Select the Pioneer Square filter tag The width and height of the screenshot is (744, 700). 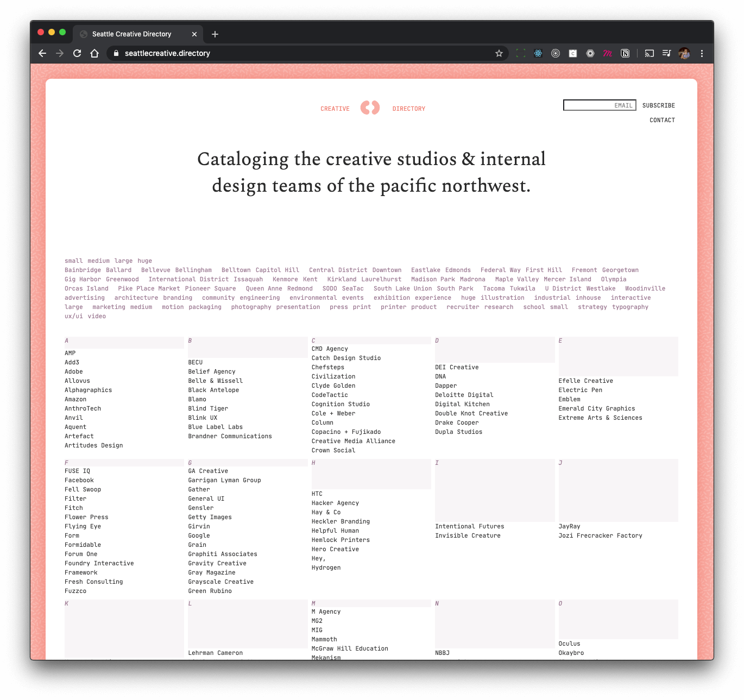click(210, 288)
